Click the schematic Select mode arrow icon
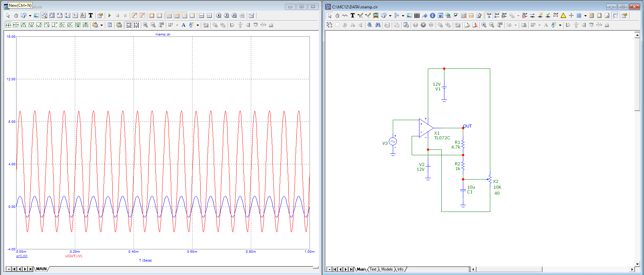 point(330,16)
